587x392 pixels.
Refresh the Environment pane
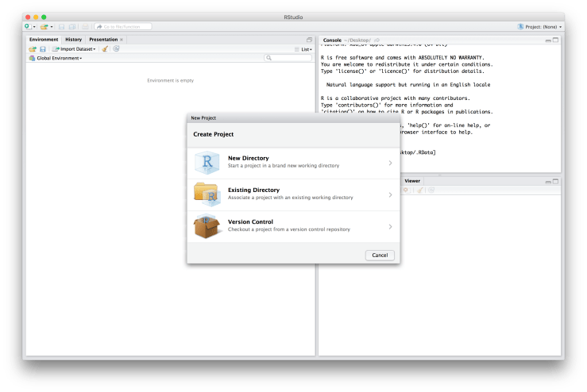click(x=117, y=48)
